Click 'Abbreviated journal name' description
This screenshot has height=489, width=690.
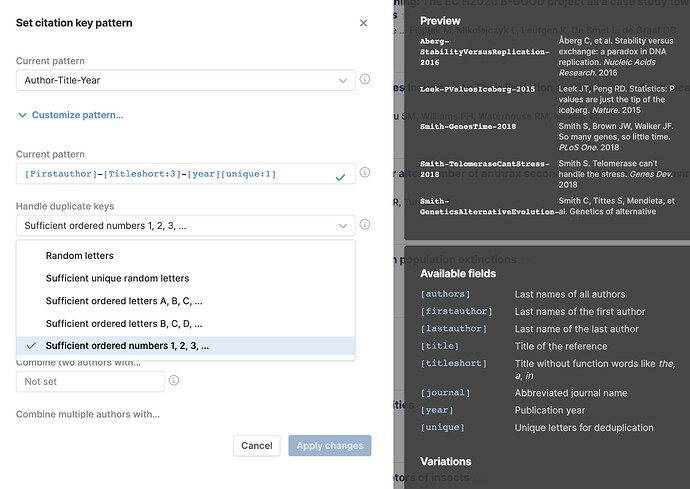pyautogui.click(x=571, y=393)
